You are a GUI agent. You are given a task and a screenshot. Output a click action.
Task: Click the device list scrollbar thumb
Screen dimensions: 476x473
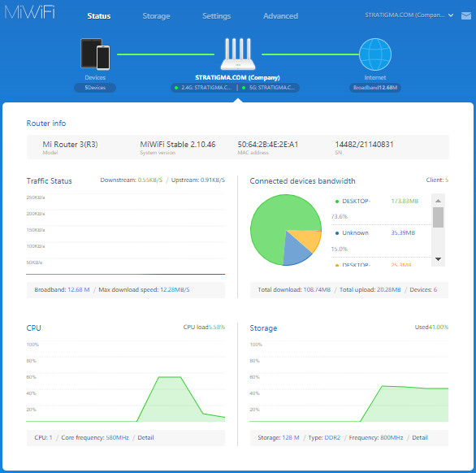coord(438,217)
